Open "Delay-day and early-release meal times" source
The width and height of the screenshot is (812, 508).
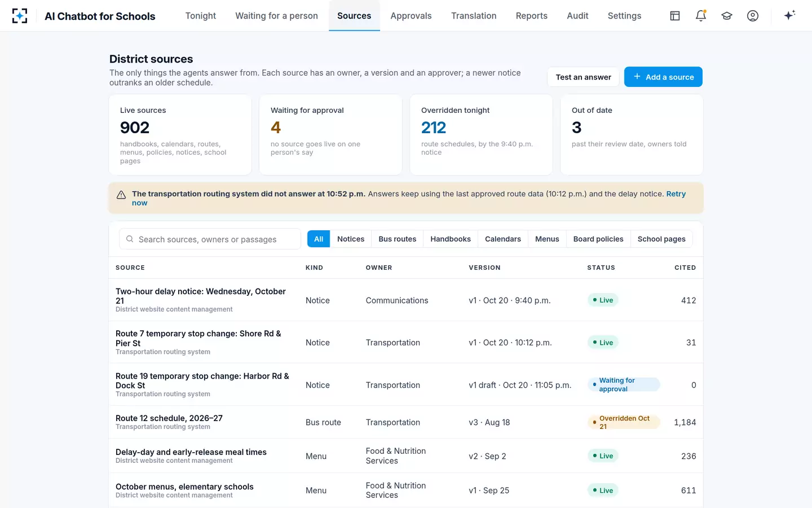[406, 456]
